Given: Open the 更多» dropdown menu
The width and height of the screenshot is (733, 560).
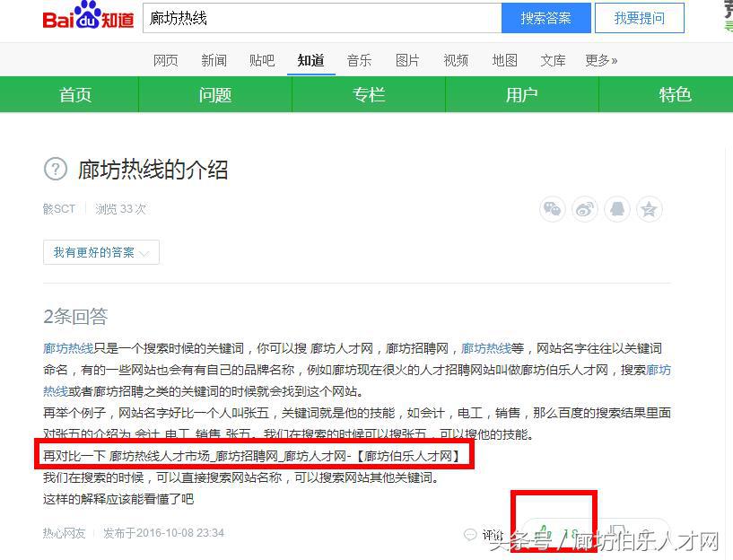Looking at the screenshot, I should (599, 60).
